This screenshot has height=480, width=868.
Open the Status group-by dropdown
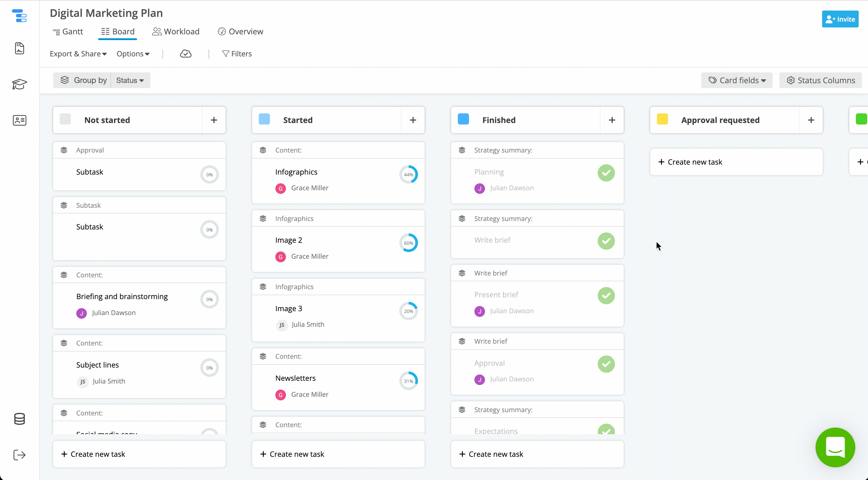point(130,80)
